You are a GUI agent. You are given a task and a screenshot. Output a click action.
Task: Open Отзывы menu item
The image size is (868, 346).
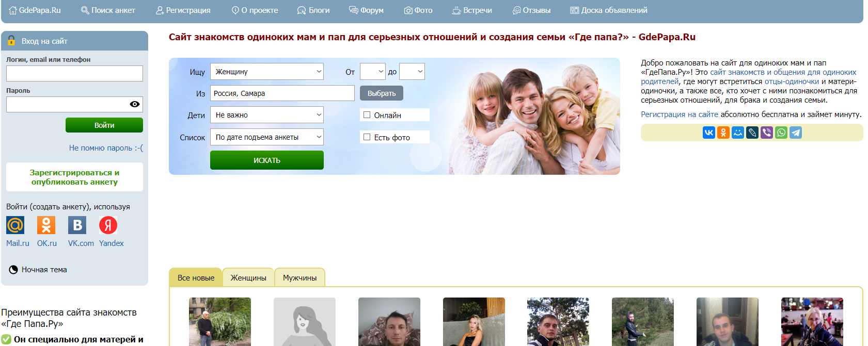(531, 10)
